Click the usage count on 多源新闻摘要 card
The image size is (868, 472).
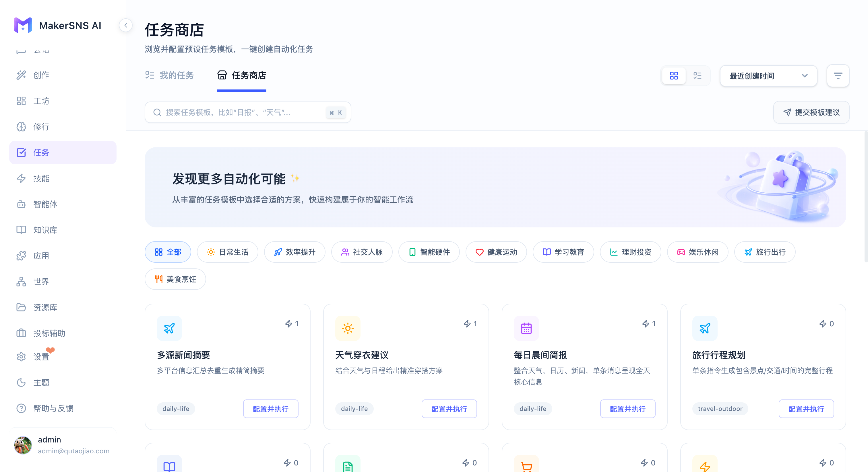pyautogui.click(x=292, y=324)
